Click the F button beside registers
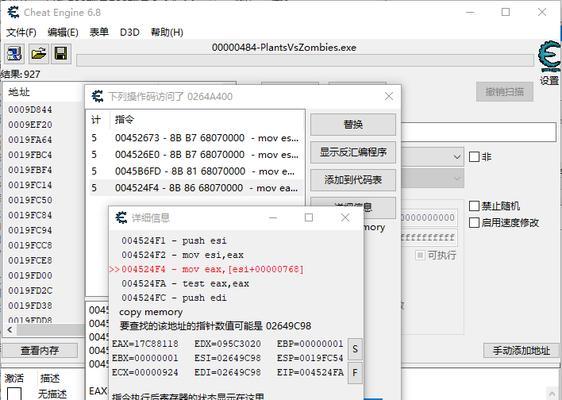Viewport: 562px width, 400px height. coord(355,373)
